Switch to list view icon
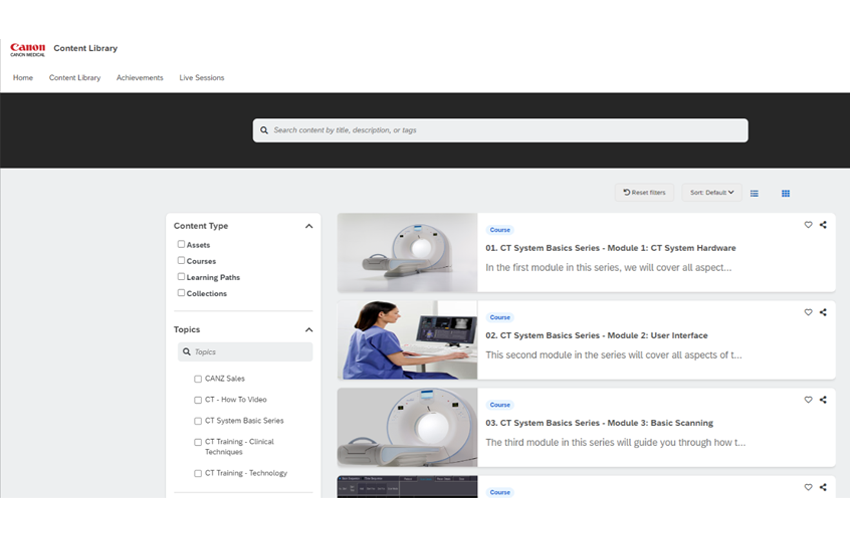 tap(754, 194)
